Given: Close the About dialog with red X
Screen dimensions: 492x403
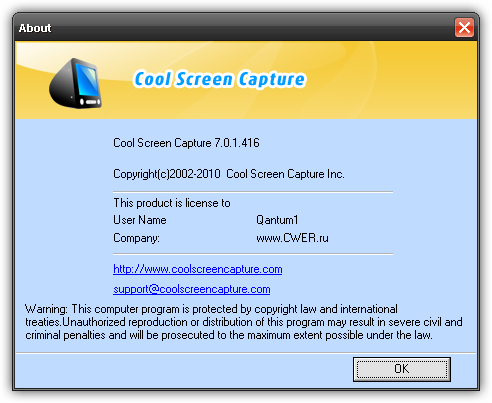Looking at the screenshot, I should pyautogui.click(x=464, y=28).
